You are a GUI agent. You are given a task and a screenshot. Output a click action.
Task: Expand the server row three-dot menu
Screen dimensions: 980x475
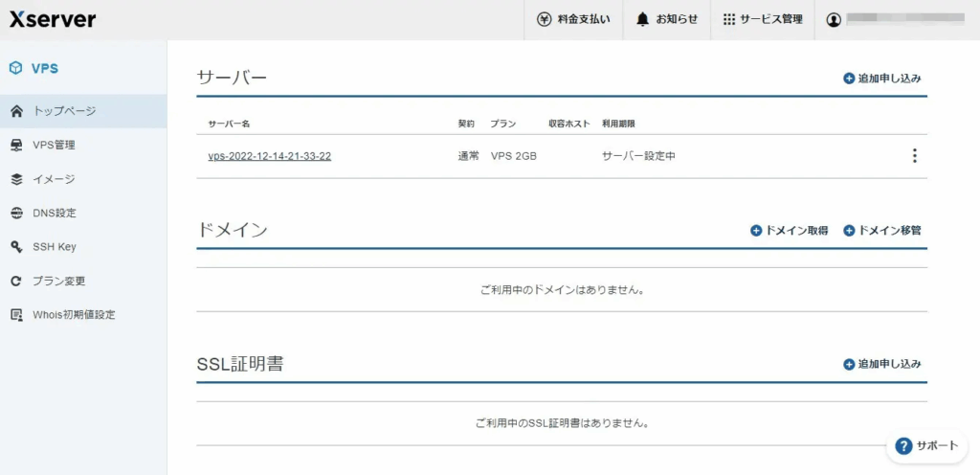(914, 156)
